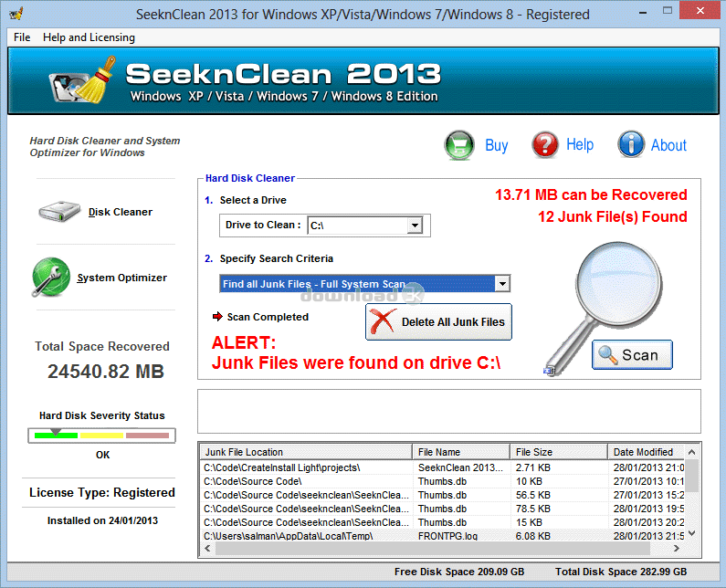726x588 pixels.
Task: Open the Help and Licensing menu
Action: (x=89, y=37)
